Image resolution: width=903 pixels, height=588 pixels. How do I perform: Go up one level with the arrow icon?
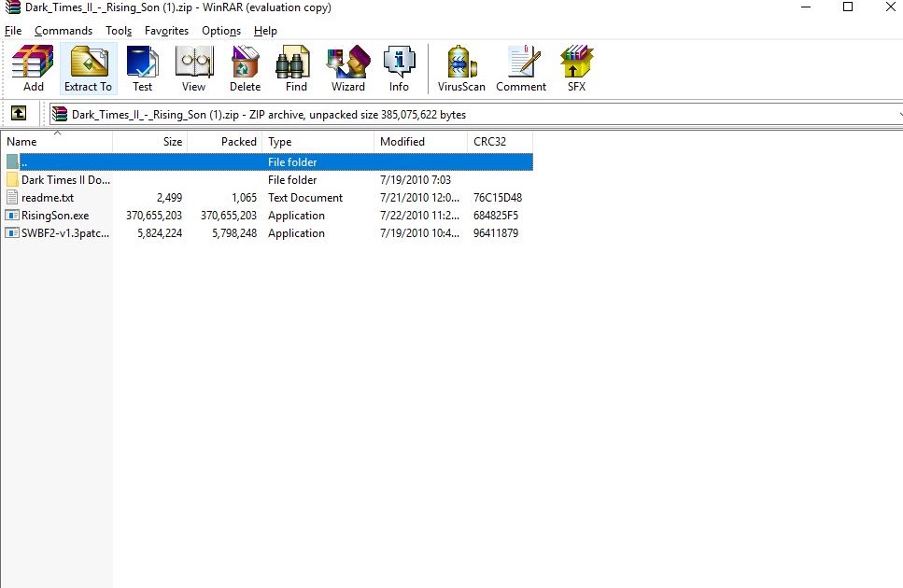point(19,113)
